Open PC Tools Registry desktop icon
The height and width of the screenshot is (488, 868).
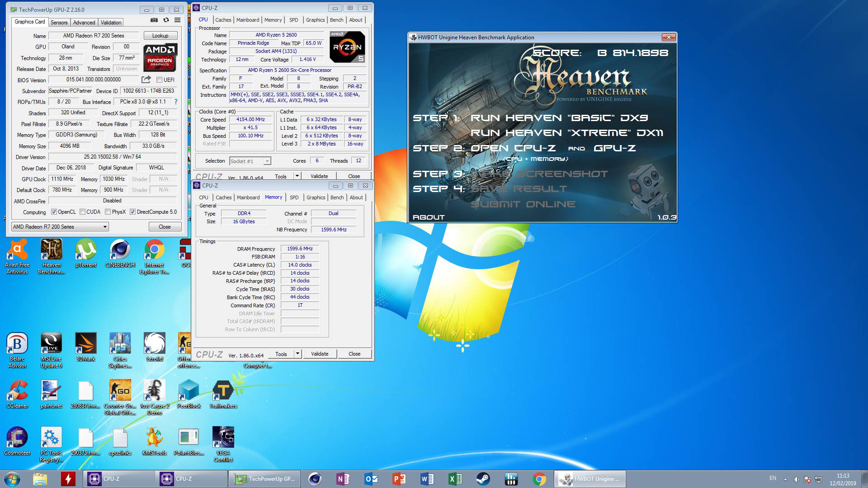(x=52, y=444)
